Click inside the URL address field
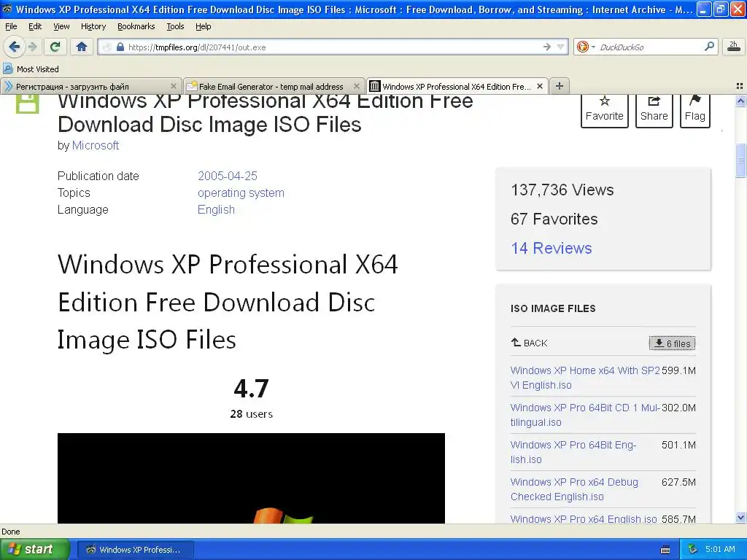This screenshot has width=747, height=560. click(x=333, y=47)
